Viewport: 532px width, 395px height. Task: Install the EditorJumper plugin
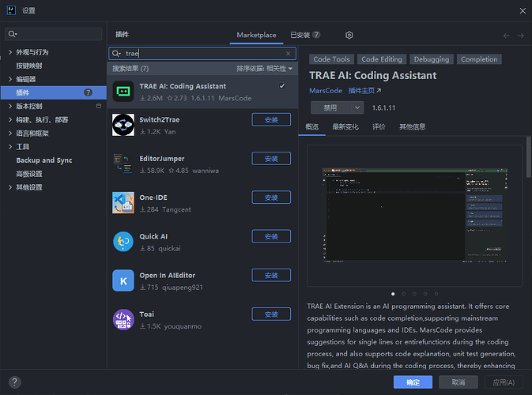(271, 159)
